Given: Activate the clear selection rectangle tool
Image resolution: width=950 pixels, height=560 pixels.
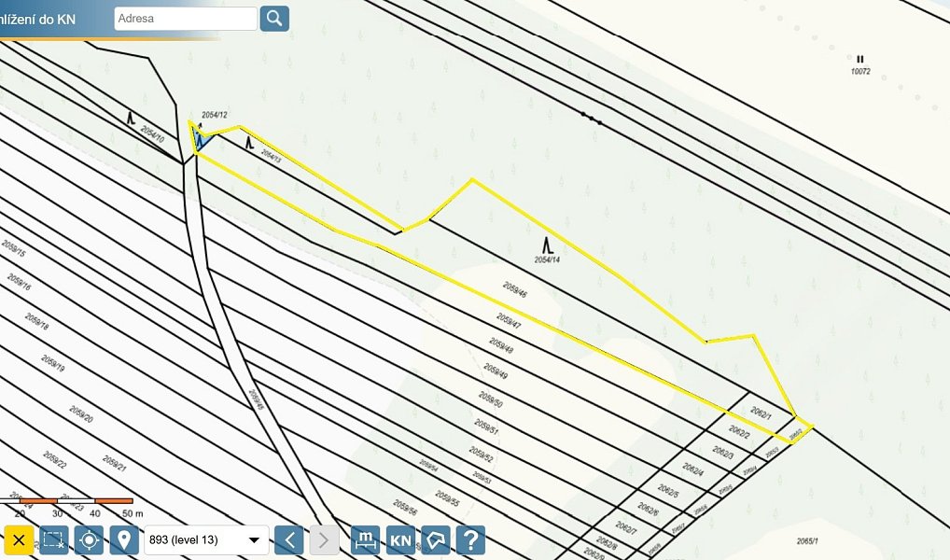Looking at the screenshot, I should [54, 539].
